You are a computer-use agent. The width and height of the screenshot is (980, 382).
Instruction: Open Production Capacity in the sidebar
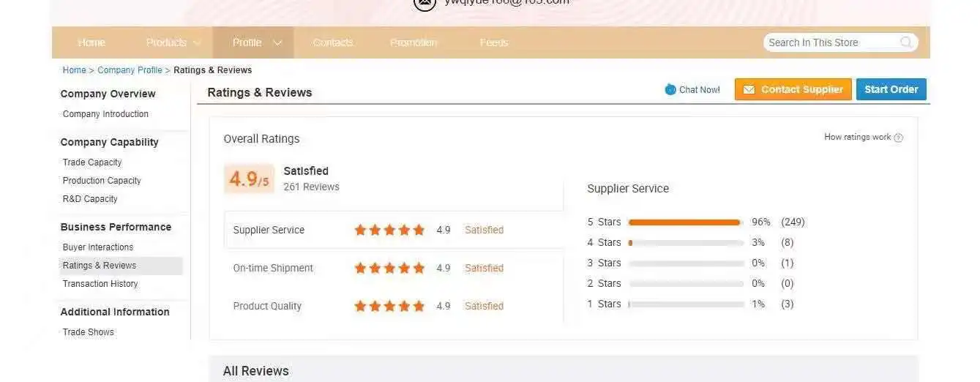pos(102,181)
